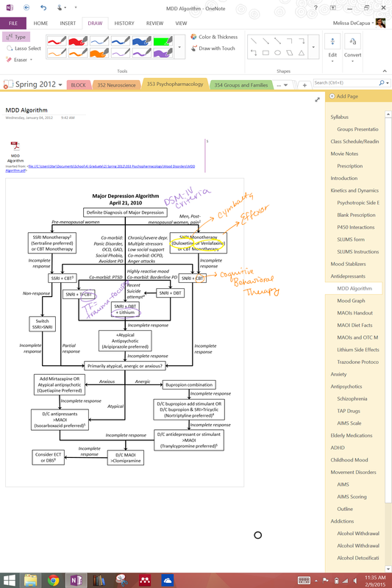Select the thick red marker pen
Image resolution: width=392 pixels, height=588 pixels.
[78, 40]
